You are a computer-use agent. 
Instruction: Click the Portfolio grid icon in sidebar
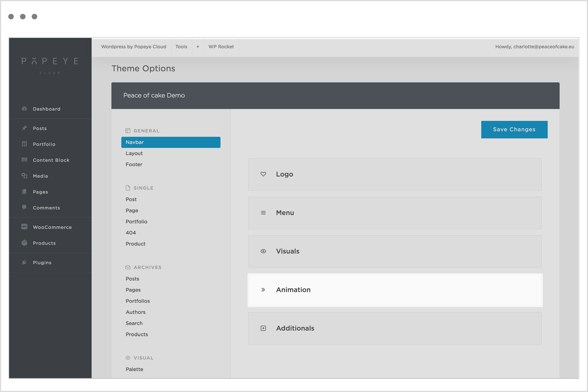[24, 144]
